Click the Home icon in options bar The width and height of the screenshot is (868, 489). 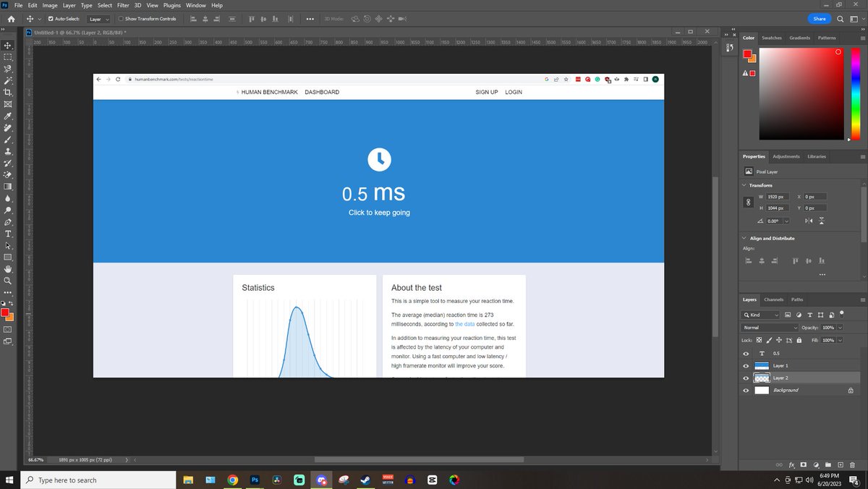[10, 19]
